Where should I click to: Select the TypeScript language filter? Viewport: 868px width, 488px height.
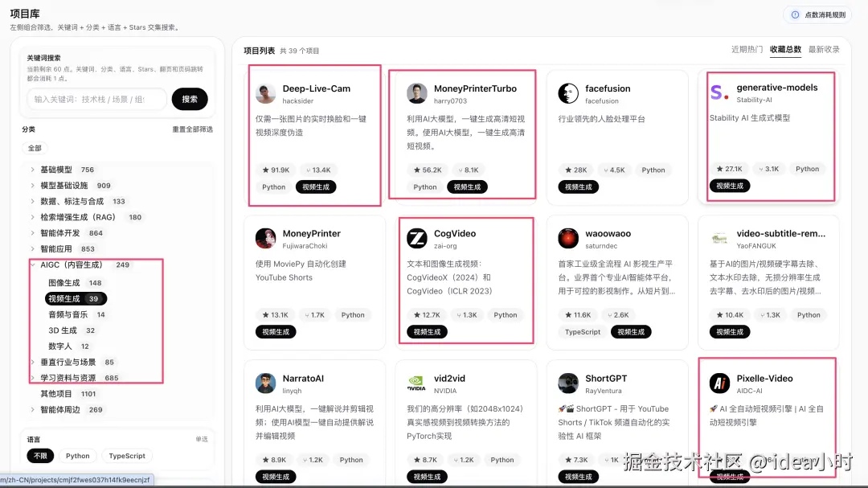[126, 455]
